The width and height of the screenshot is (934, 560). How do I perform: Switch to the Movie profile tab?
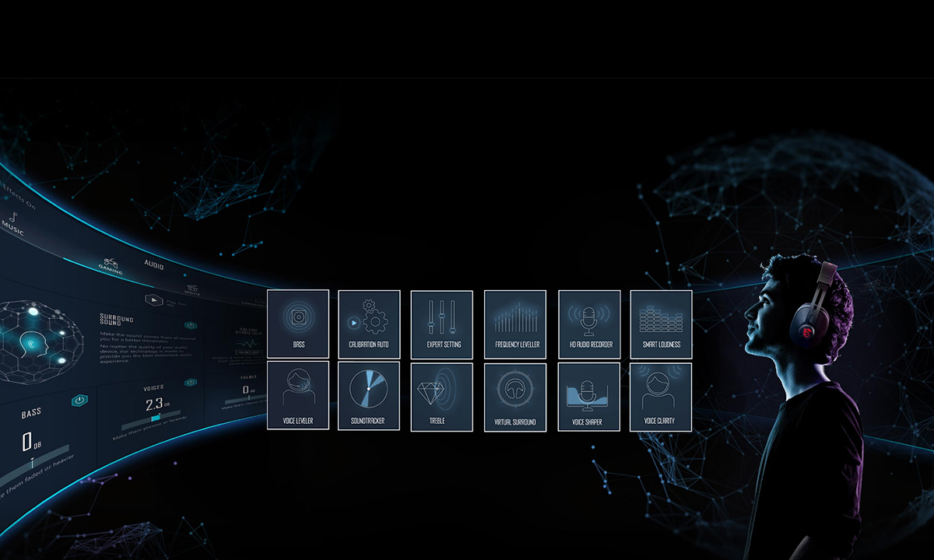tap(192, 290)
